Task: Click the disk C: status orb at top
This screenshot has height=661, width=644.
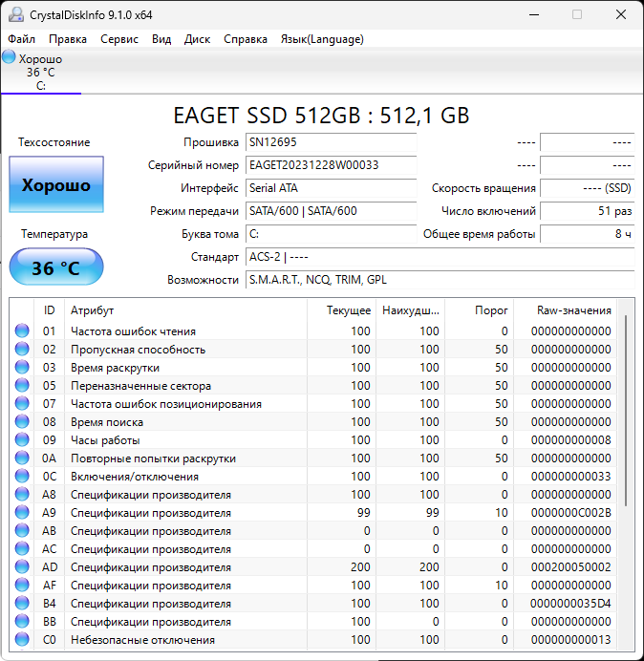Action: [9, 57]
